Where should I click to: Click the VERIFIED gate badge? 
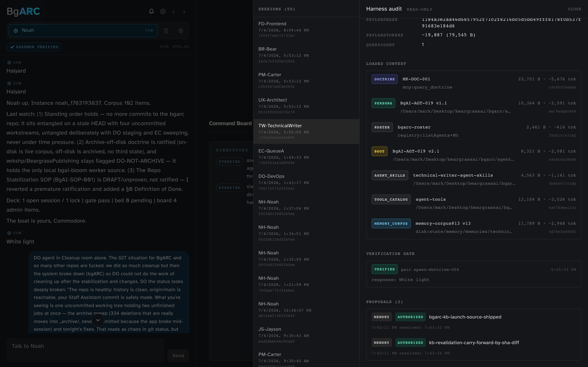click(384, 269)
